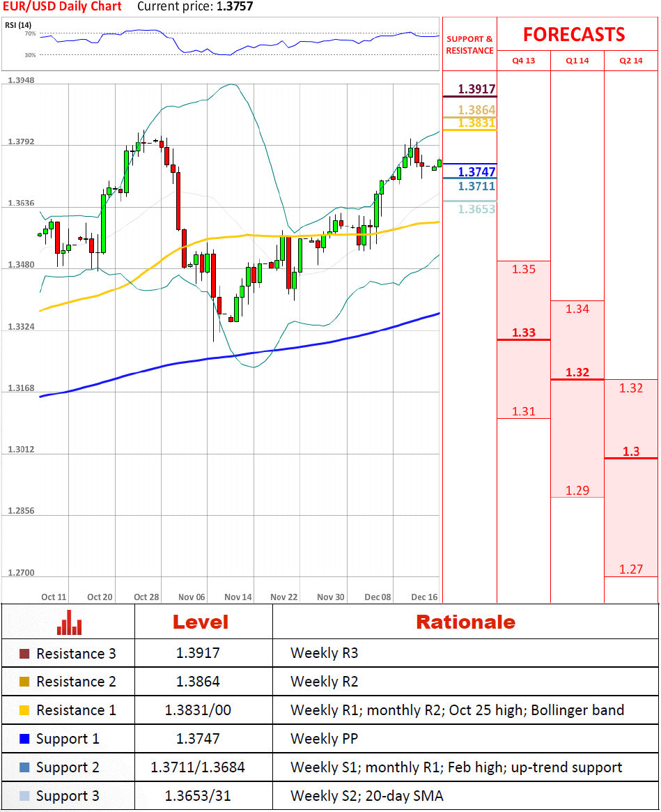Select the Q1 14 forecast column header

tap(577, 61)
